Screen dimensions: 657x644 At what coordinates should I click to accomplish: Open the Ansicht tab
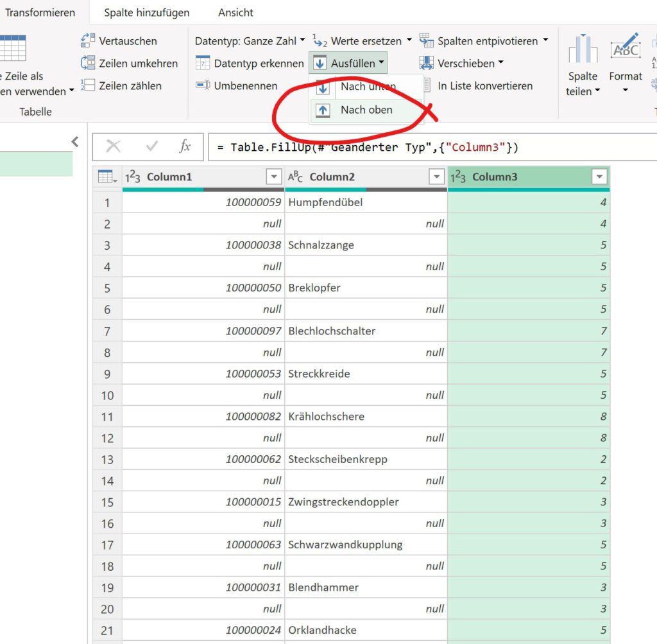[x=235, y=12]
